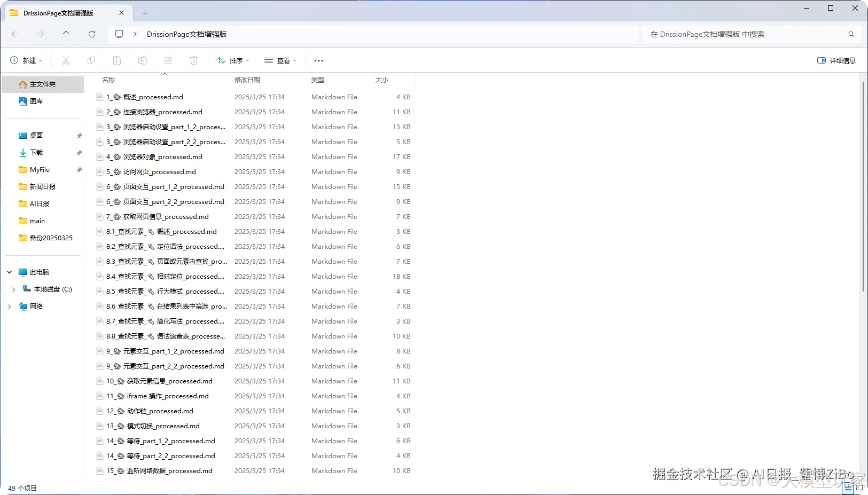Click the Cut scissors icon in toolbar
This screenshot has height=495, width=868.
66,60
